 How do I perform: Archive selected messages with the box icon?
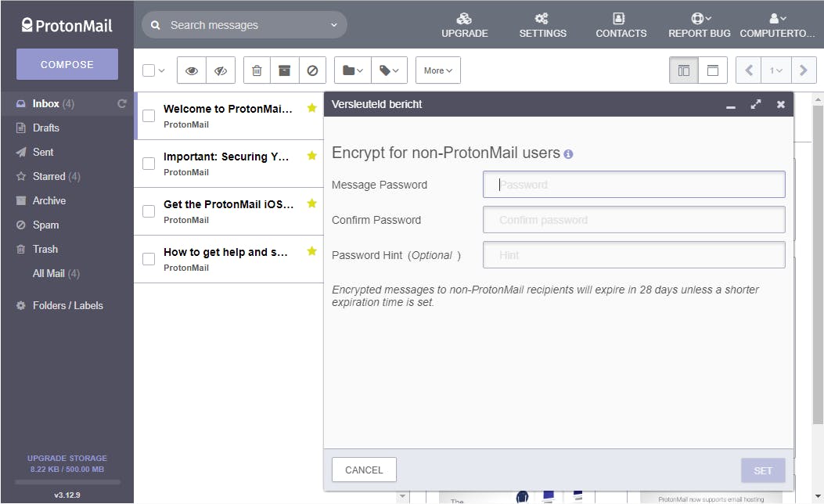[284, 70]
